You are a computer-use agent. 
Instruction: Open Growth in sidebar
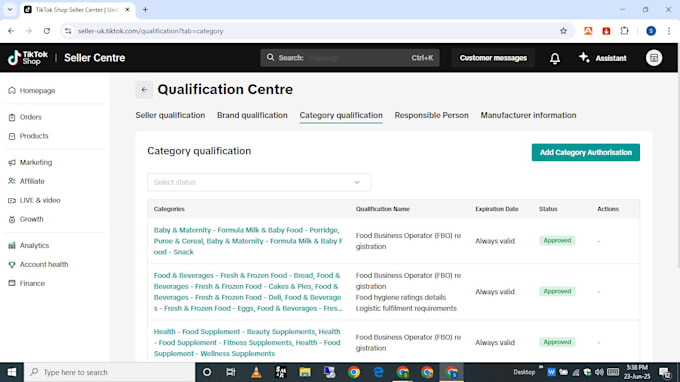tap(31, 219)
